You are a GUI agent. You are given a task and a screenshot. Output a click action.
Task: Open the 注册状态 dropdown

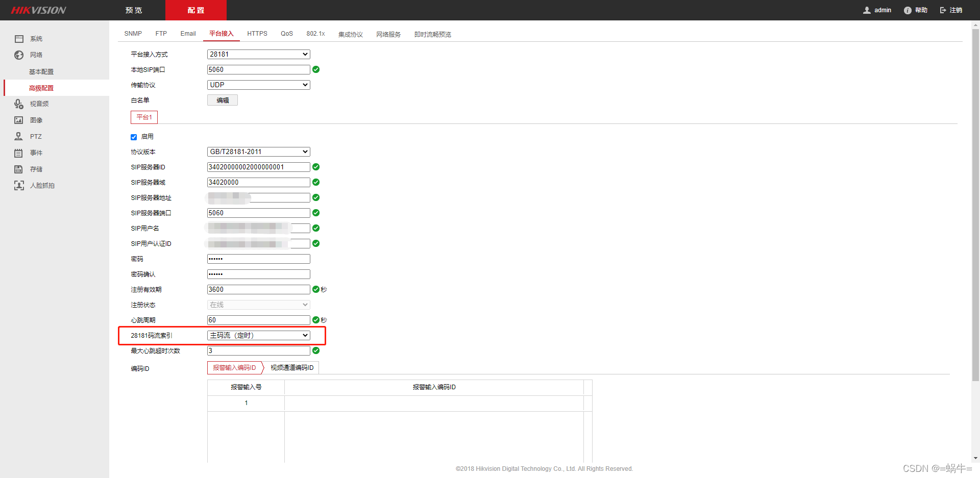tap(259, 305)
